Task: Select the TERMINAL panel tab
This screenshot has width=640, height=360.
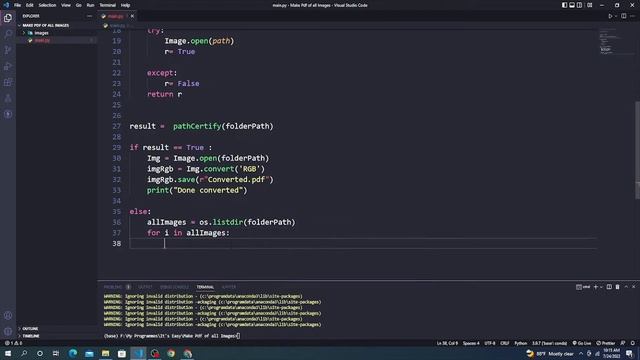Action: (205, 287)
